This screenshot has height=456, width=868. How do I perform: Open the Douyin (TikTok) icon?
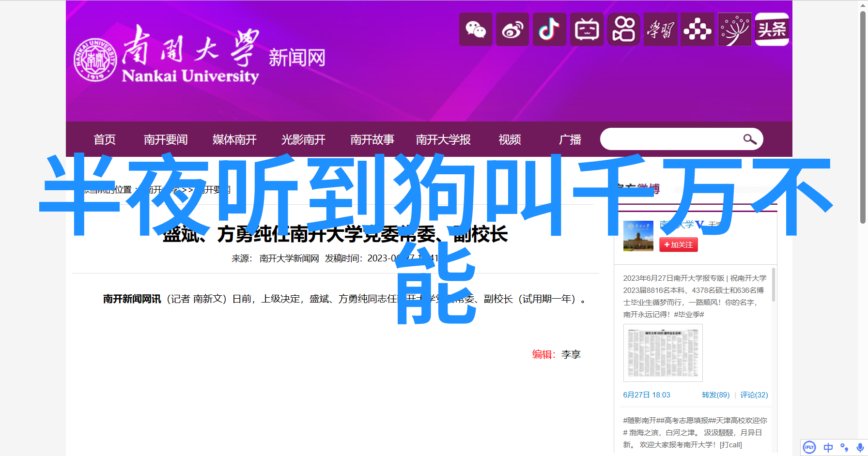(549, 30)
